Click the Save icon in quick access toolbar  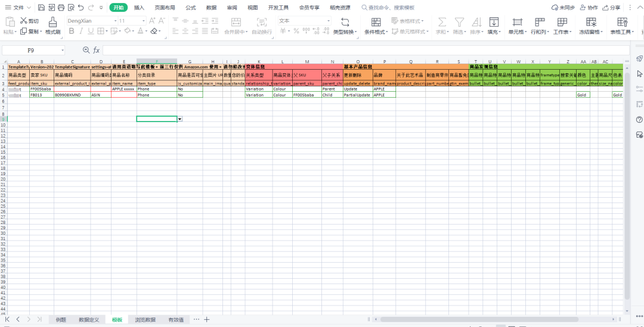pyautogui.click(x=41, y=7)
